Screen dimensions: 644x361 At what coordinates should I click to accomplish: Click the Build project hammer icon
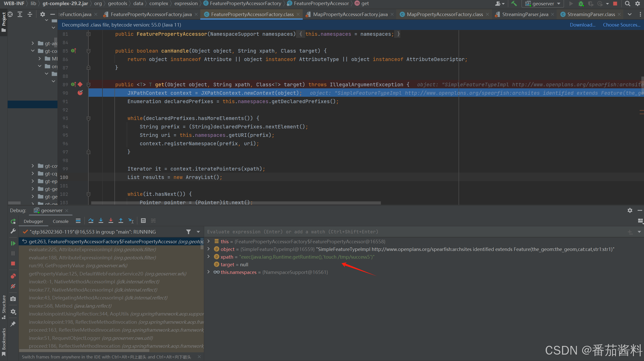pyautogui.click(x=514, y=4)
